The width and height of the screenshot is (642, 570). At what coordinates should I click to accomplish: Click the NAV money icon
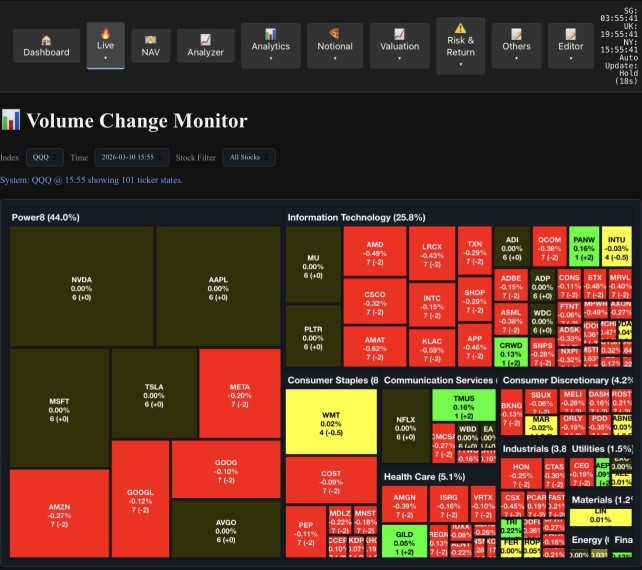150,40
